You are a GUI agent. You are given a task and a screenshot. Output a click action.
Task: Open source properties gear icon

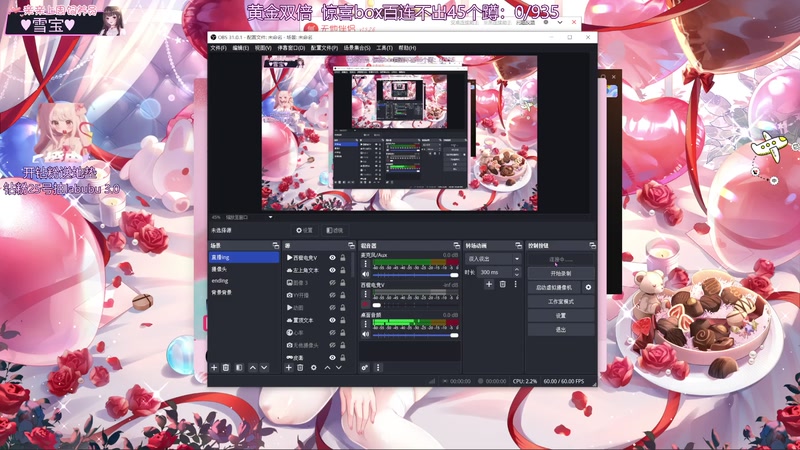[313, 367]
